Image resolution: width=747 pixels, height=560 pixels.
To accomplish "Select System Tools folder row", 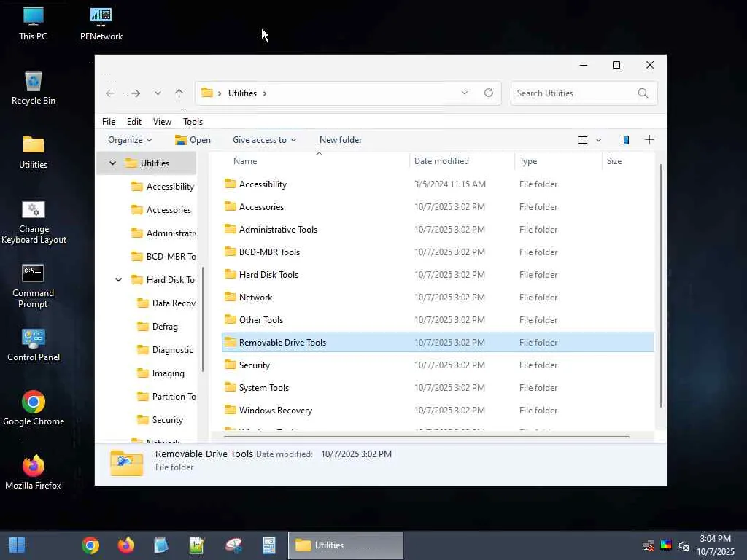I will pyautogui.click(x=438, y=388).
